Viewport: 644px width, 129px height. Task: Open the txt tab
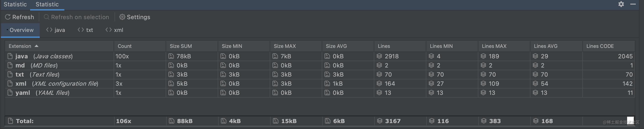click(89, 30)
